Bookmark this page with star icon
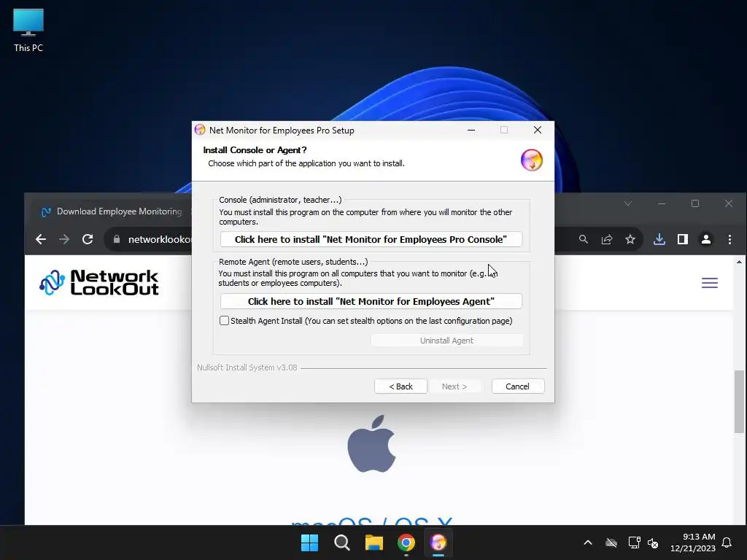747x560 pixels. point(630,239)
